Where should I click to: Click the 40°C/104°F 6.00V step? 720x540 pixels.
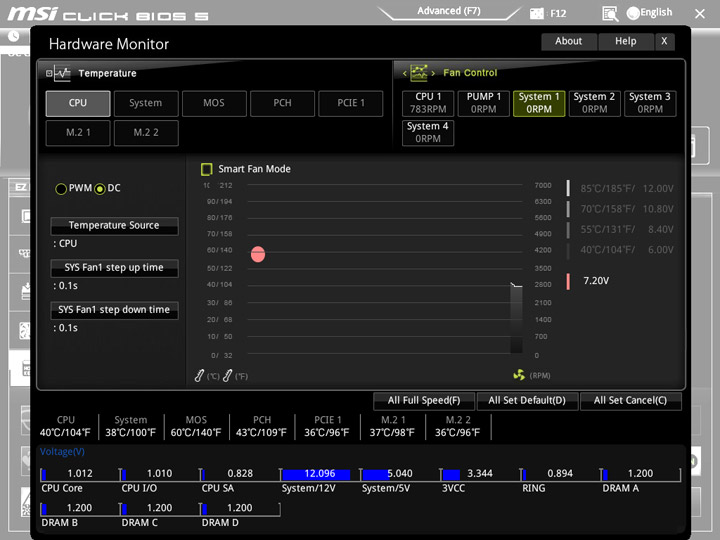tap(620, 250)
